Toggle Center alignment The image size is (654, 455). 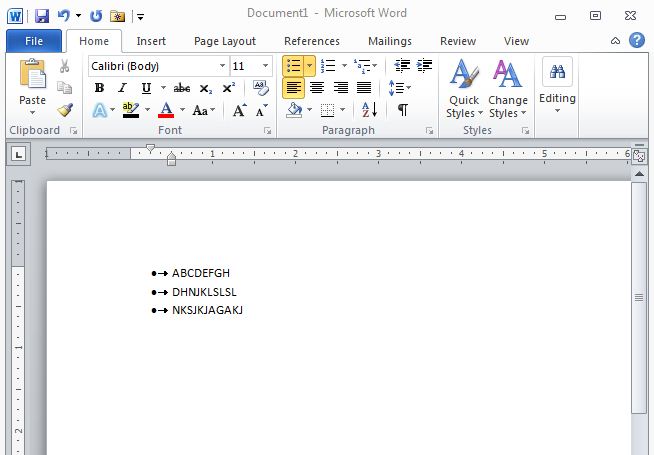coord(317,88)
